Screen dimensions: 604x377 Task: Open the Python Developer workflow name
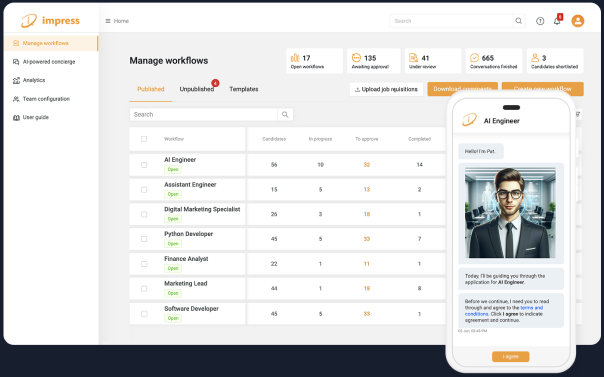pyautogui.click(x=188, y=234)
